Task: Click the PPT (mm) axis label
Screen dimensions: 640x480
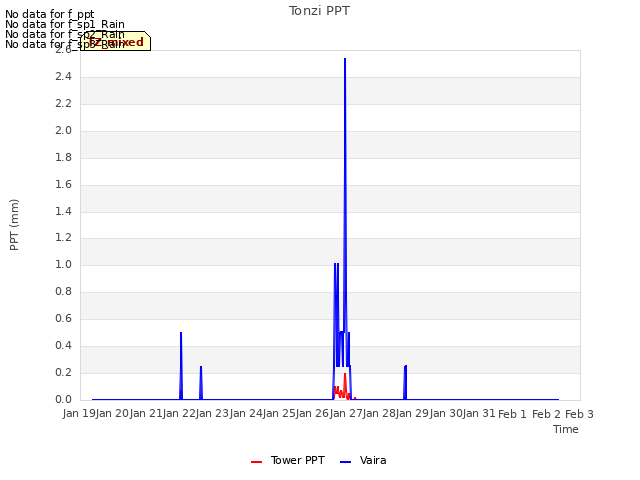Action: click(x=14, y=225)
